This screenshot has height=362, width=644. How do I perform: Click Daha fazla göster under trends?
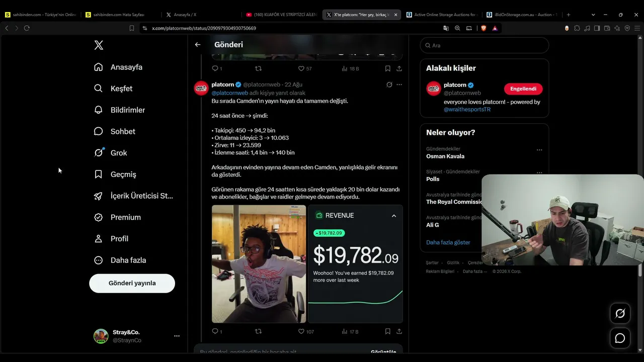pos(448,242)
